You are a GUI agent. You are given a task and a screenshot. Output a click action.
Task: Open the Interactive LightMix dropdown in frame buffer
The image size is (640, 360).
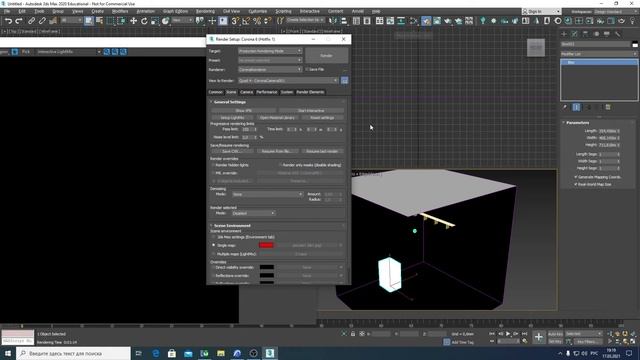pos(69,52)
